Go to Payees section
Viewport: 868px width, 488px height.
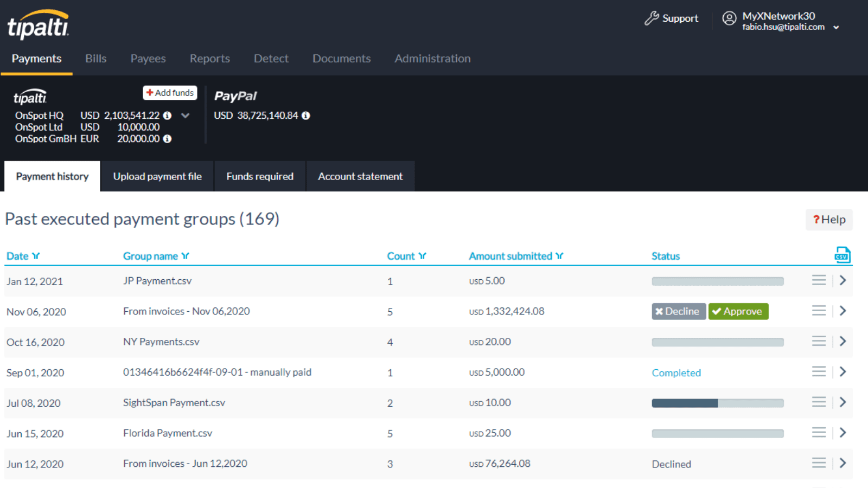pos(148,59)
